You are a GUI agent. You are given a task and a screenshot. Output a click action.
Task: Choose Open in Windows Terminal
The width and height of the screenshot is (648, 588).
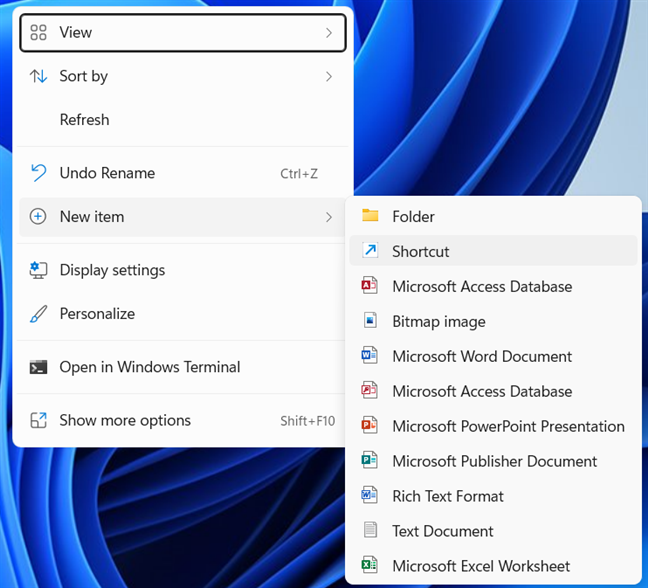183,367
